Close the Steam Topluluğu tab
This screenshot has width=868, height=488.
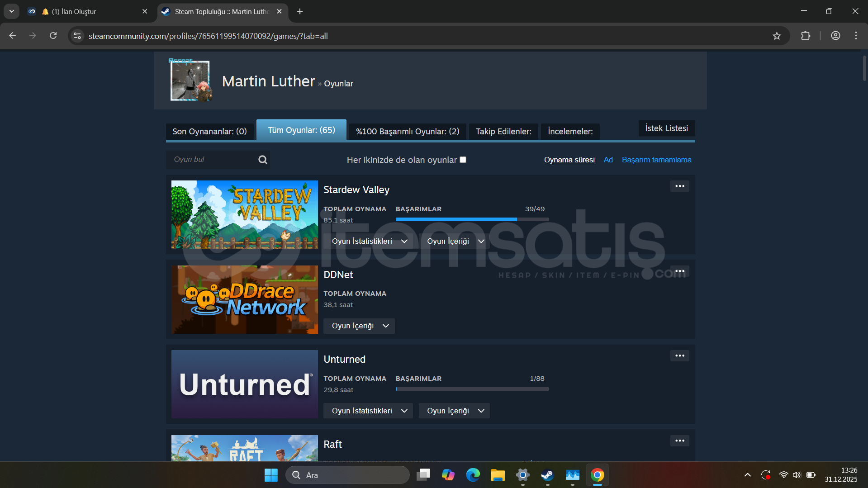coord(279,11)
